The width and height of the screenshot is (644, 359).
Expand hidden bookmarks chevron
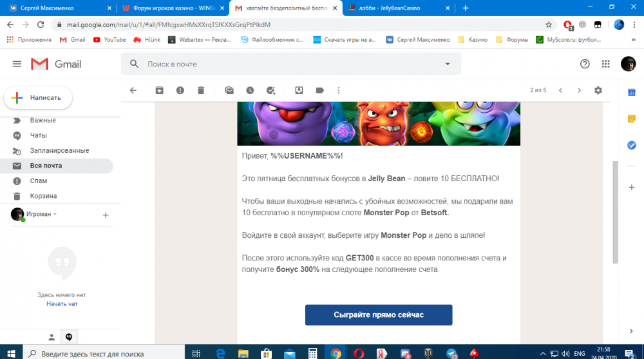[x=633, y=40]
